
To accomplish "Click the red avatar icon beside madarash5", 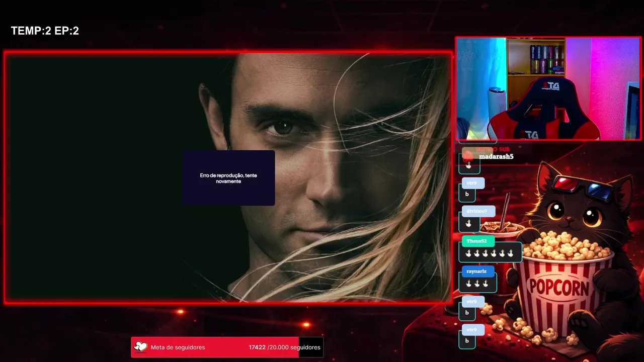I will point(468,156).
